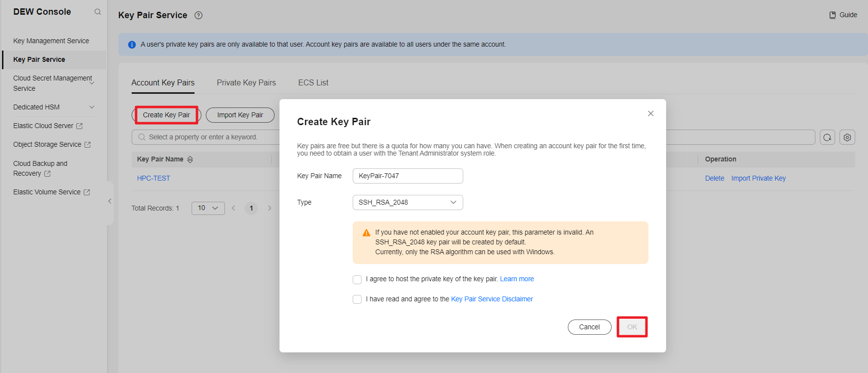Screen dimensions: 868x373
Task: Click the Import Key Pair button
Action: 240,115
